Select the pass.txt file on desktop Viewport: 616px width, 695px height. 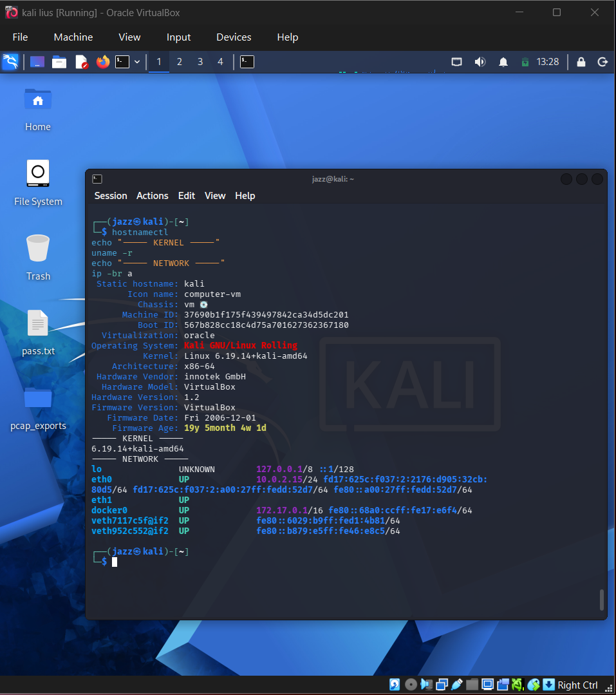[38, 332]
